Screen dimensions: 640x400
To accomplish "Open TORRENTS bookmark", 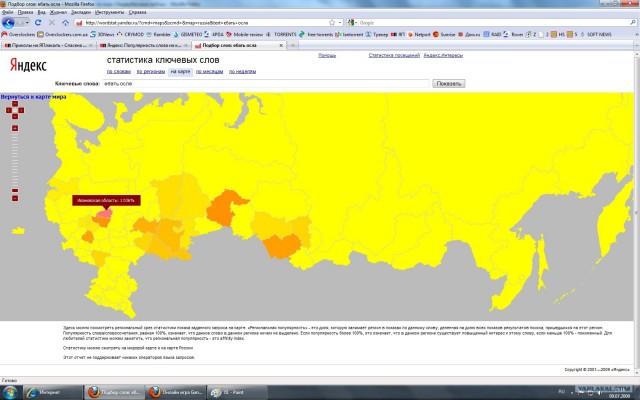I will 282,34.
